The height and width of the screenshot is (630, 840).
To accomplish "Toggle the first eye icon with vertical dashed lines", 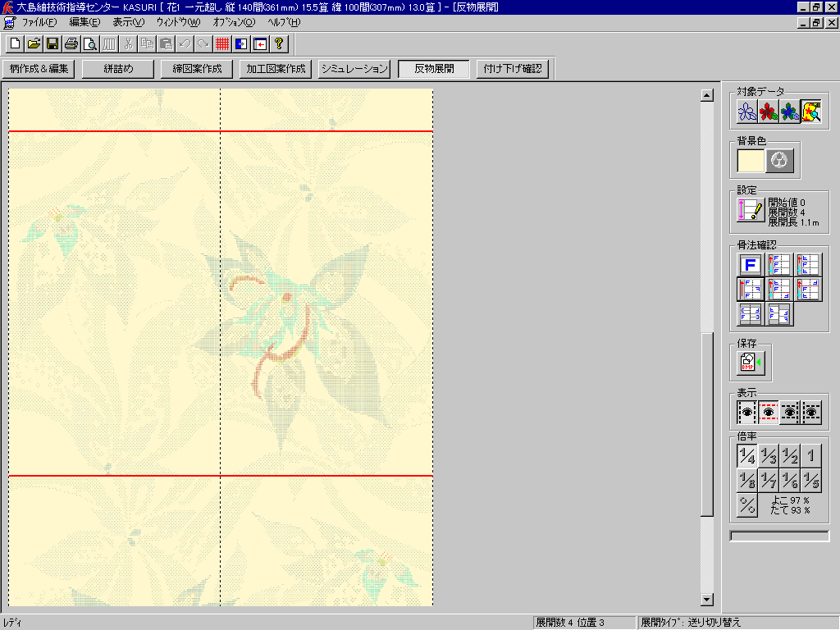I will pyautogui.click(x=747, y=412).
